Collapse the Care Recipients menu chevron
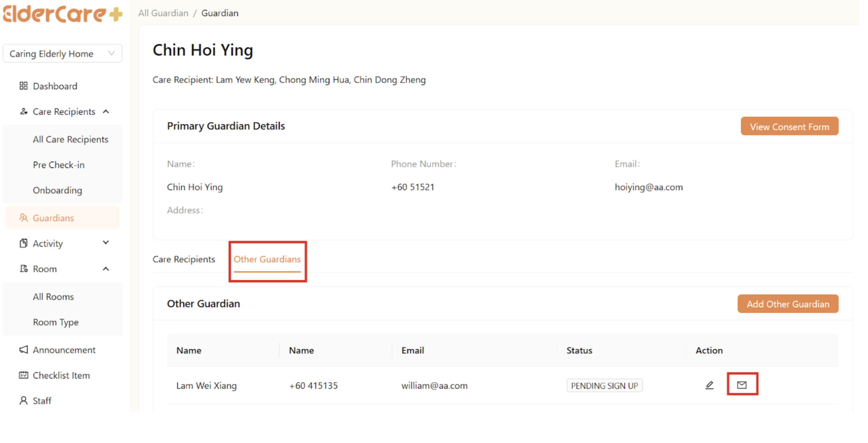The image size is (868, 443). point(106,111)
